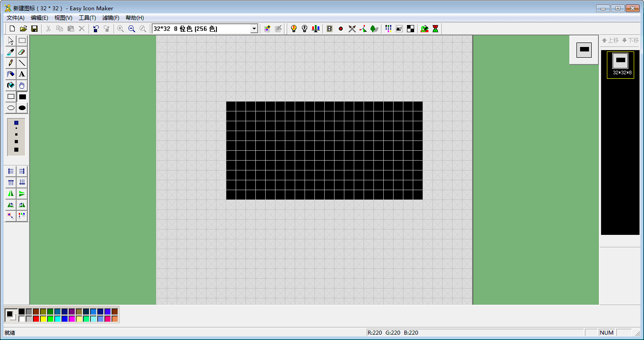Select the Eraser tool
The width and height of the screenshot is (644, 340).
click(22, 52)
